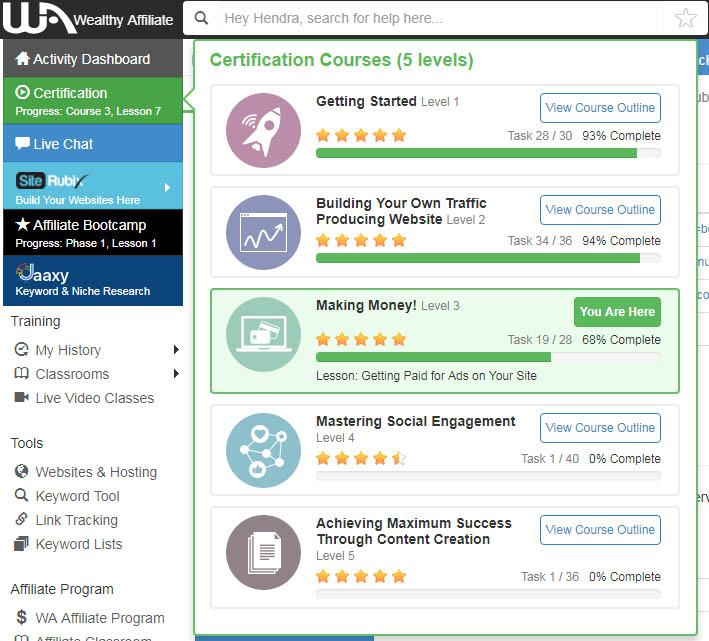Click the Getting Started rocket icon
The width and height of the screenshot is (709, 641).
coord(263,130)
